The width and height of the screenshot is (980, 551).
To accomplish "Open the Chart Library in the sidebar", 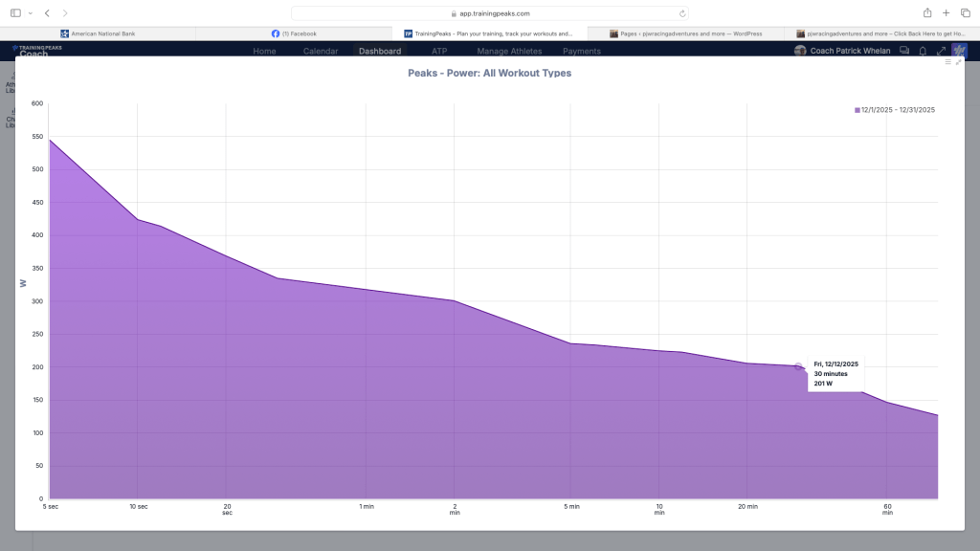I will (10, 120).
